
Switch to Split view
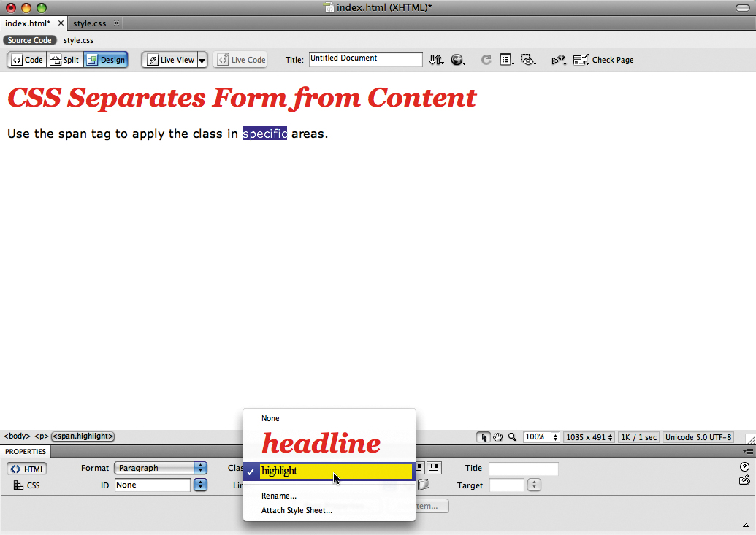[64, 59]
